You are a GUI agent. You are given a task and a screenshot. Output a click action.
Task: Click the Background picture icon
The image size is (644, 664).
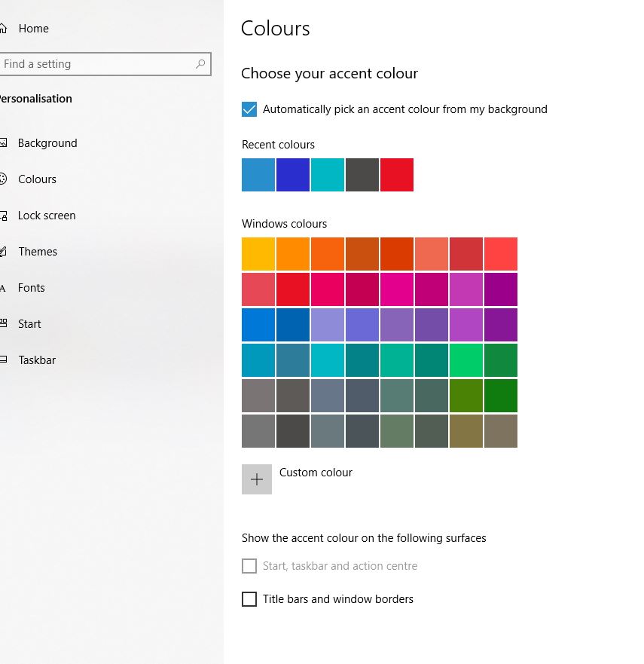pos(3,143)
